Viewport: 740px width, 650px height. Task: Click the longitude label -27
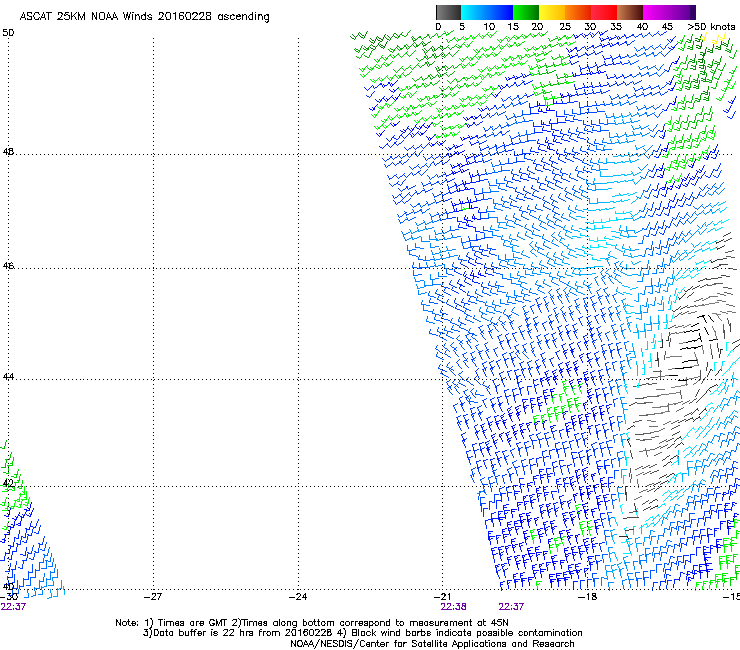153,596
